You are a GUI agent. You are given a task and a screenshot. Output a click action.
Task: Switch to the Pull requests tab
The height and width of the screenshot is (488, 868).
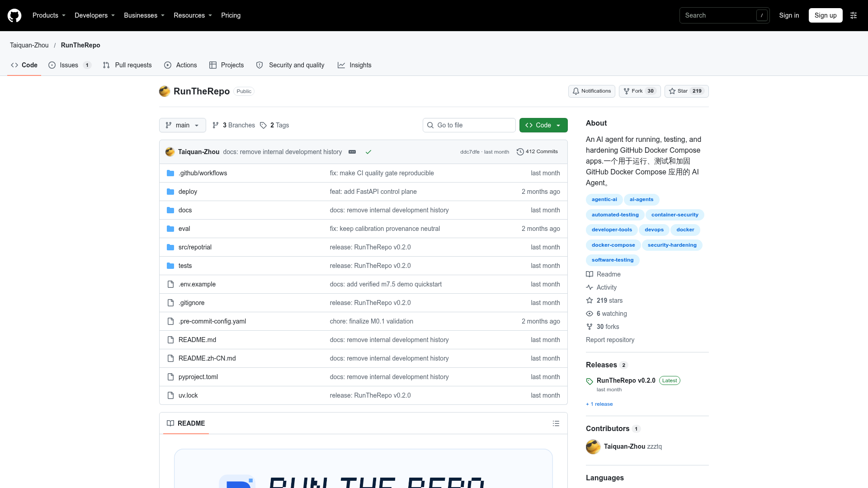point(127,65)
